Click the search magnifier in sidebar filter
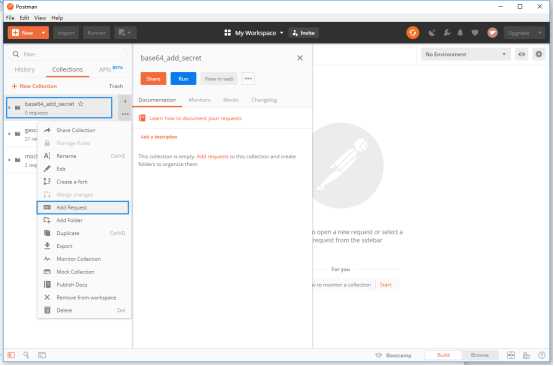The height and width of the screenshot is (366, 554). click(16, 54)
